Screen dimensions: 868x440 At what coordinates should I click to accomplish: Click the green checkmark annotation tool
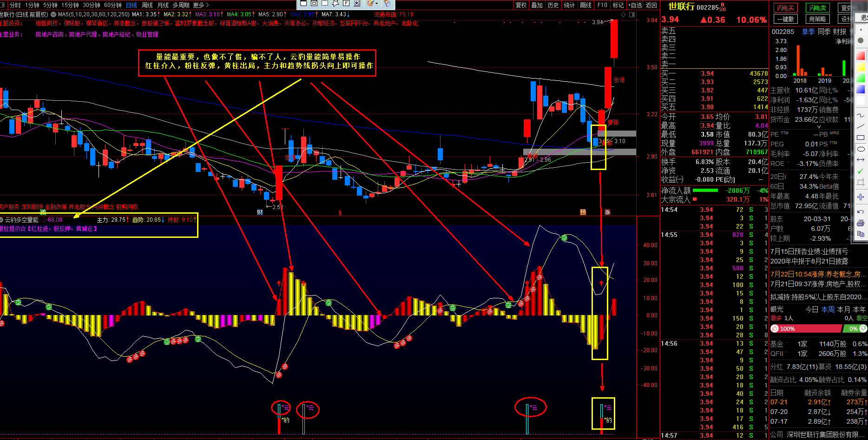tap(861, 171)
